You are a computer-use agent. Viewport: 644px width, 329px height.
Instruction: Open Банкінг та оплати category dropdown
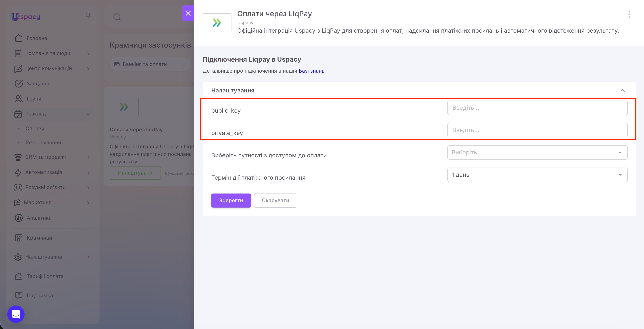pos(150,64)
